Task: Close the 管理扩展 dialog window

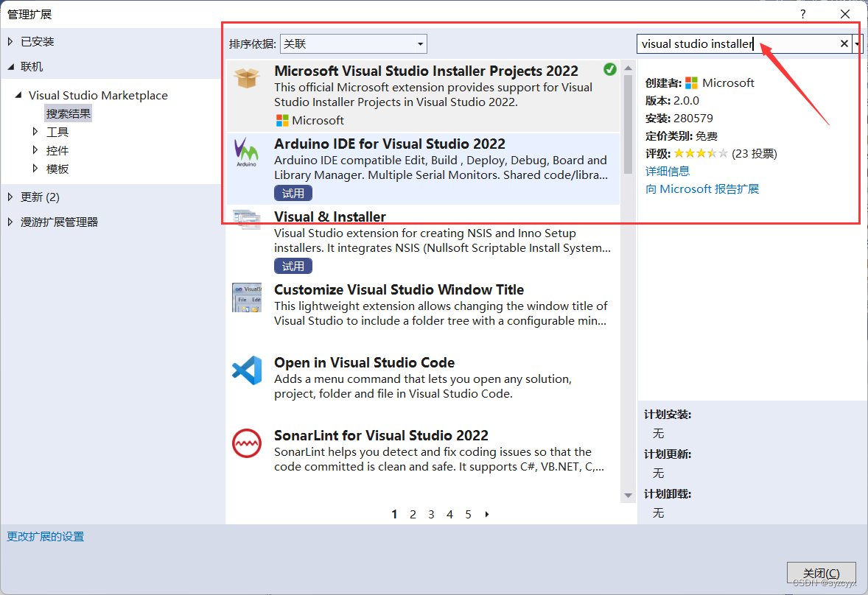Action: (x=844, y=14)
